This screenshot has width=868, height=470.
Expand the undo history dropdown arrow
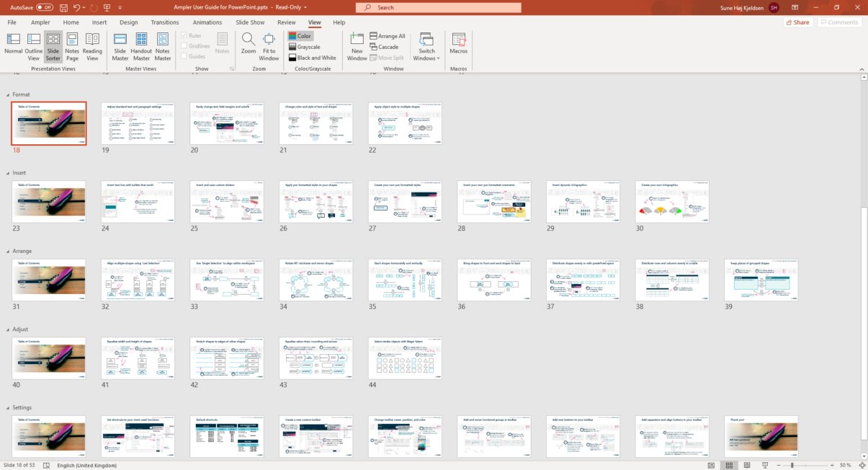[x=83, y=6]
